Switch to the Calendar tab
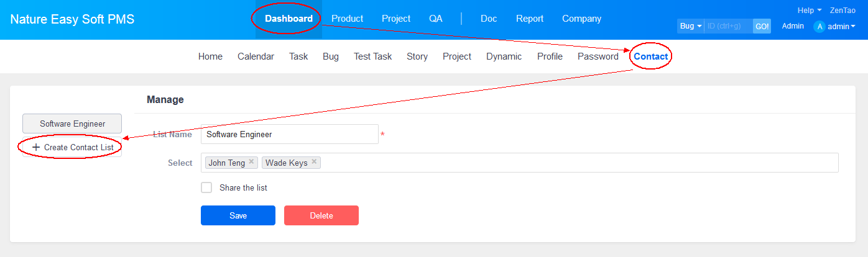This screenshot has height=257, width=868. (256, 56)
